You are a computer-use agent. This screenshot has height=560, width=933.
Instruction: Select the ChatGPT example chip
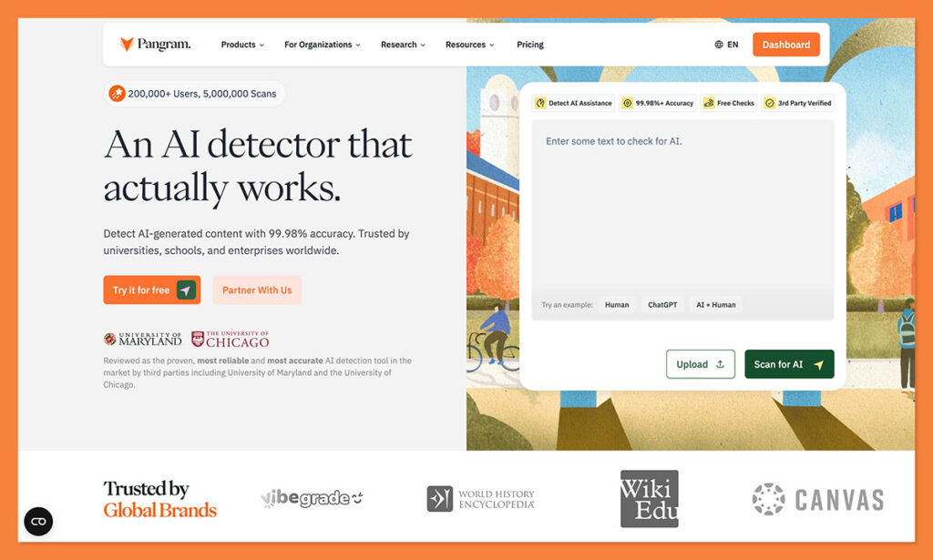pyautogui.click(x=662, y=305)
